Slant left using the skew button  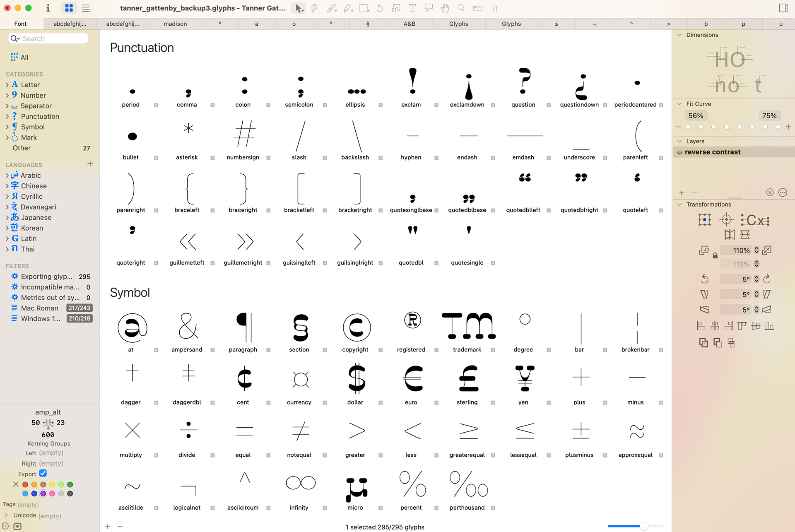(x=704, y=294)
